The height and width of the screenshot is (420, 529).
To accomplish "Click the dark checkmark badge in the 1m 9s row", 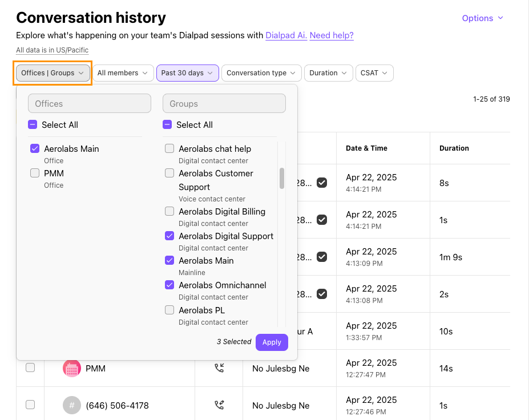I will pos(322,257).
